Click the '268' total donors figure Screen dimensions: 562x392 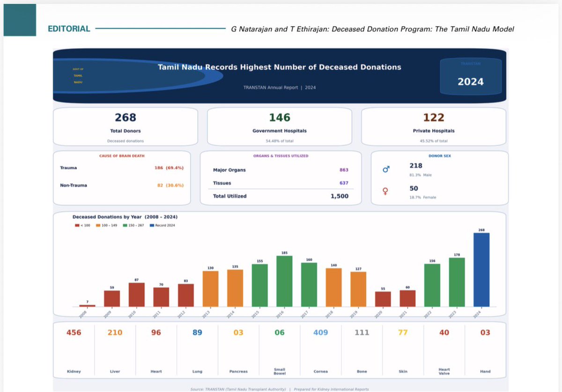click(x=126, y=117)
